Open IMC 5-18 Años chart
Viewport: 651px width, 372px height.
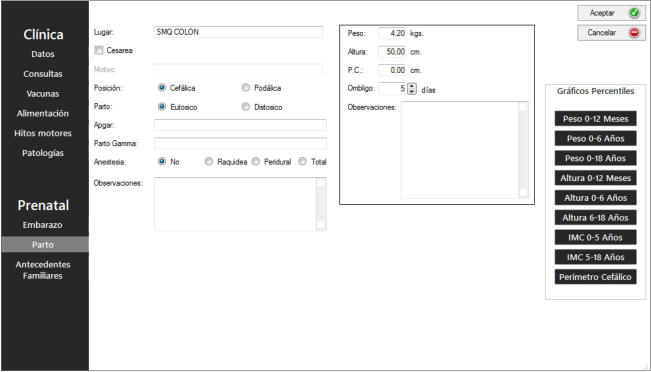click(595, 257)
